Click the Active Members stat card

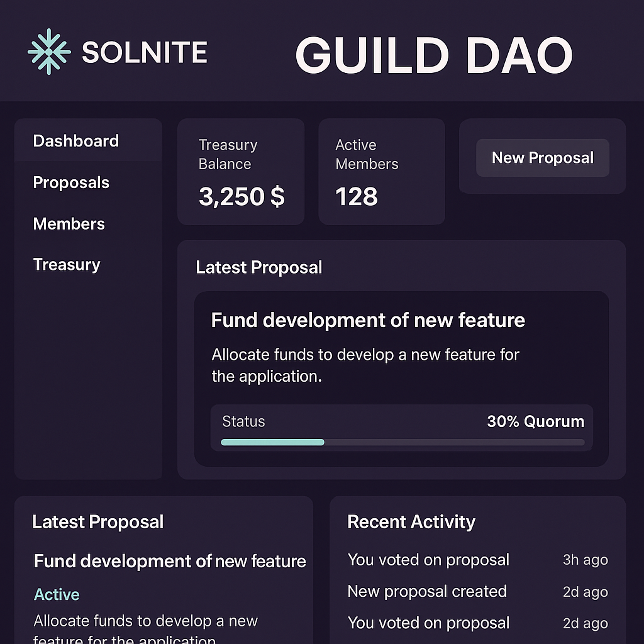tap(381, 170)
